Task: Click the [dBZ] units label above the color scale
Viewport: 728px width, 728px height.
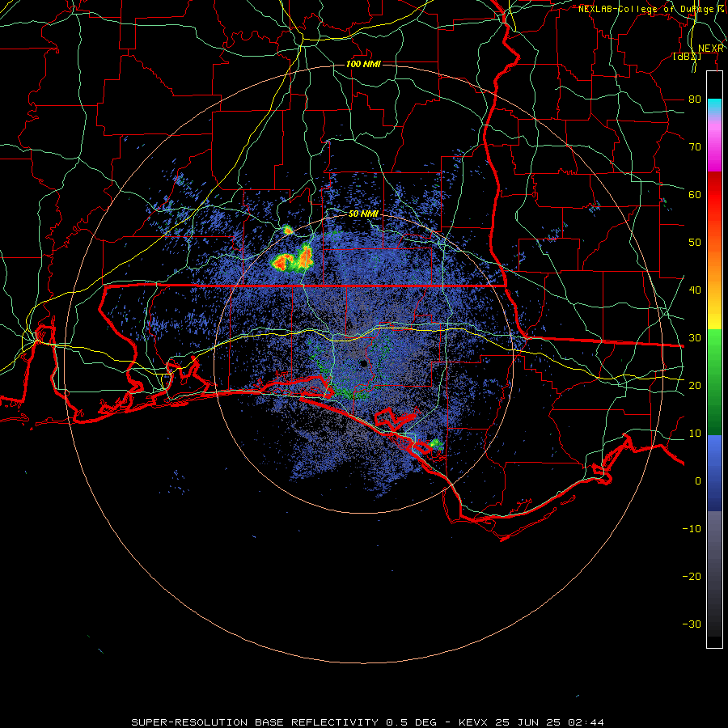Action: 687,57
